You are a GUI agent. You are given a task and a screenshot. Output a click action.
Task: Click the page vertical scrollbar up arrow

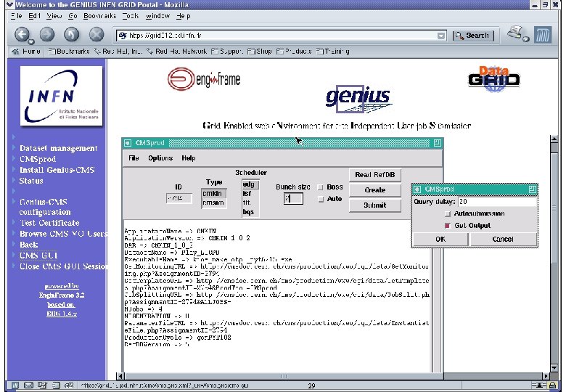[554, 139]
